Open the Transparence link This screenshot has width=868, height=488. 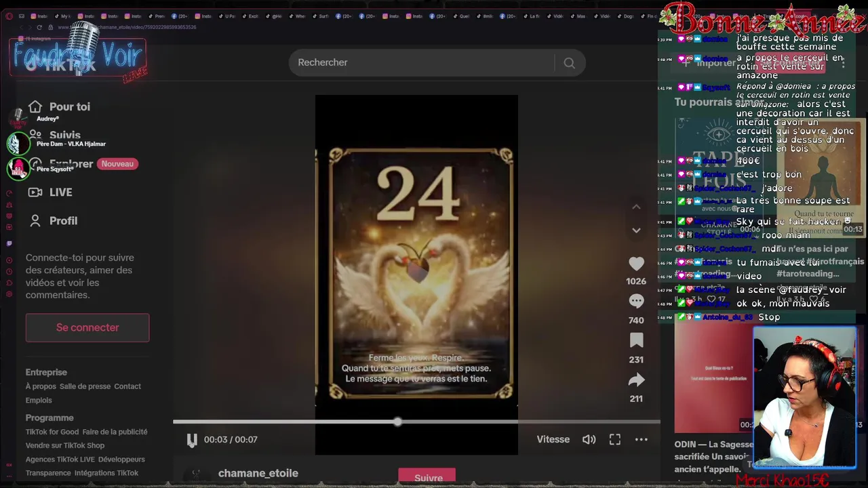48,473
